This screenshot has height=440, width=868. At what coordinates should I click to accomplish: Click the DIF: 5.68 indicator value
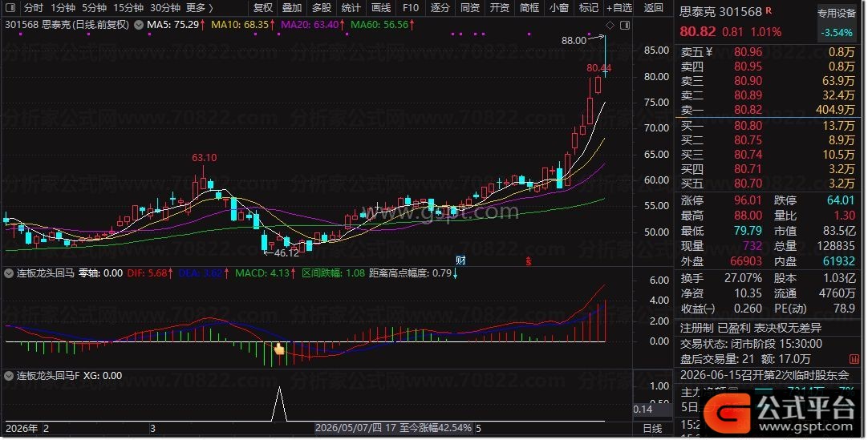[150, 273]
